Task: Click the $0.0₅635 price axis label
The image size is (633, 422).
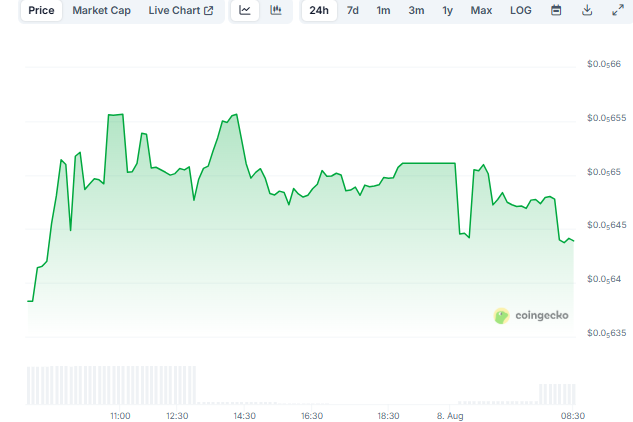Action: pos(607,333)
